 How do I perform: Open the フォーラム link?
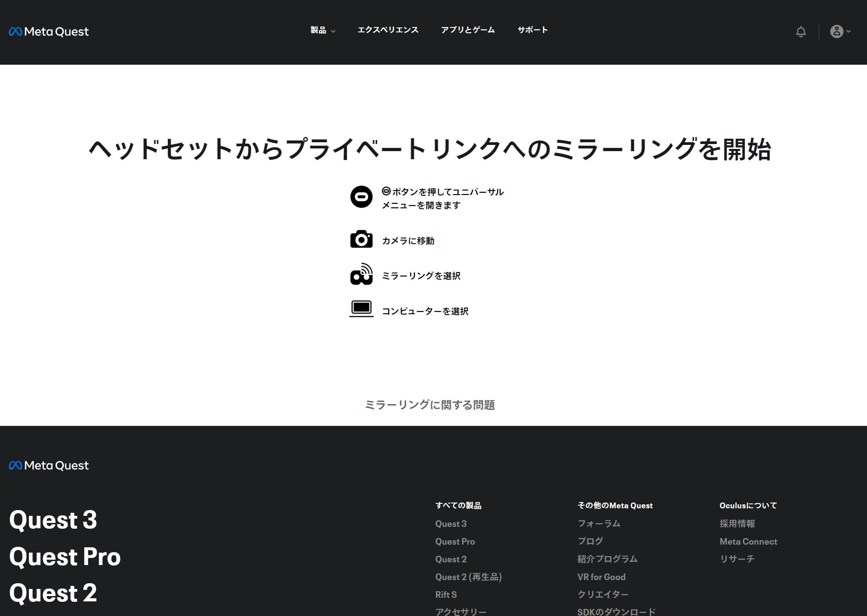[x=599, y=524]
